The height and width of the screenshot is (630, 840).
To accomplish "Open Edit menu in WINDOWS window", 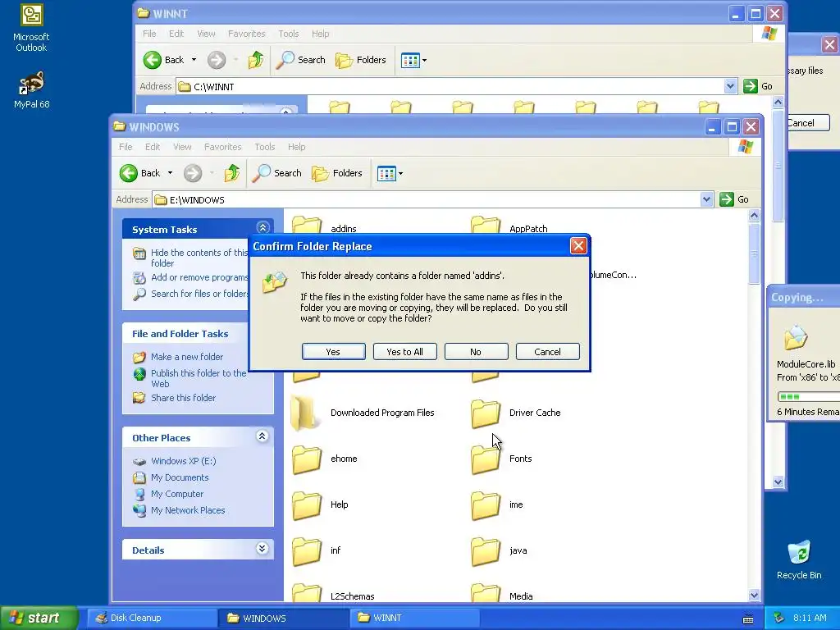I will coord(152,147).
